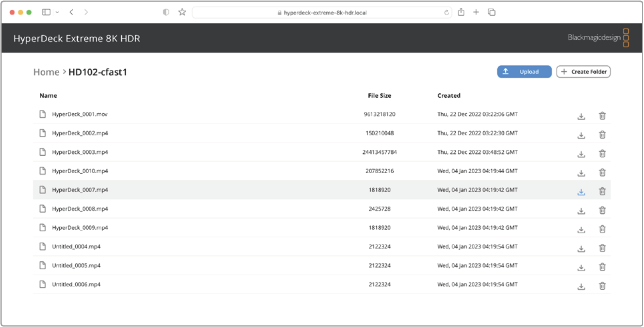Delete Untitled_0006.mp4 using its trash icon

[602, 286]
